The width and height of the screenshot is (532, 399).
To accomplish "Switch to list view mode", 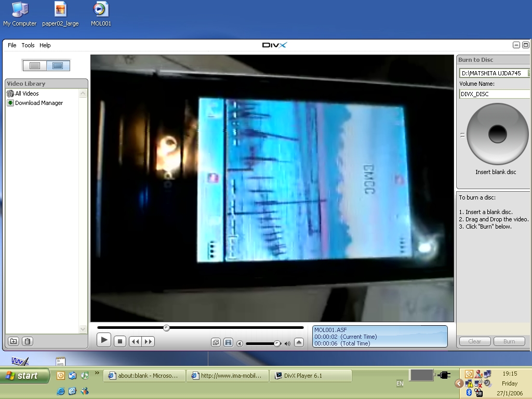I will pyautogui.click(x=35, y=65).
